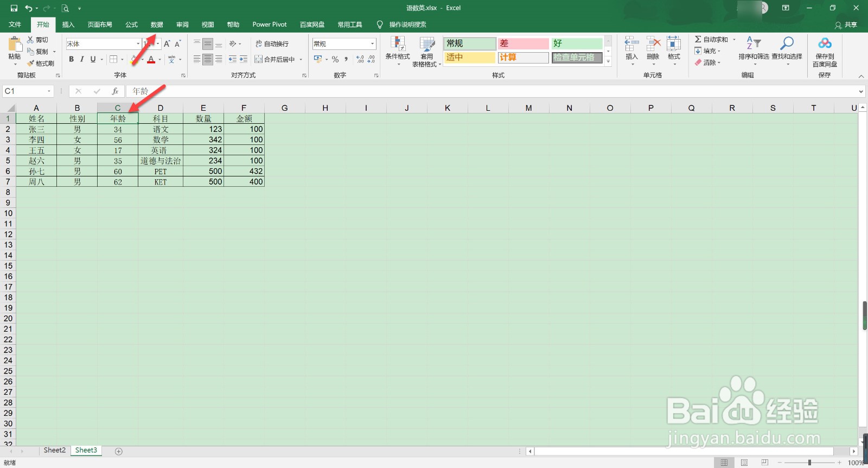Viewport: 868px width, 468px height.
Task: Open Conditional Formatting (条件格式)
Action: coord(398,52)
